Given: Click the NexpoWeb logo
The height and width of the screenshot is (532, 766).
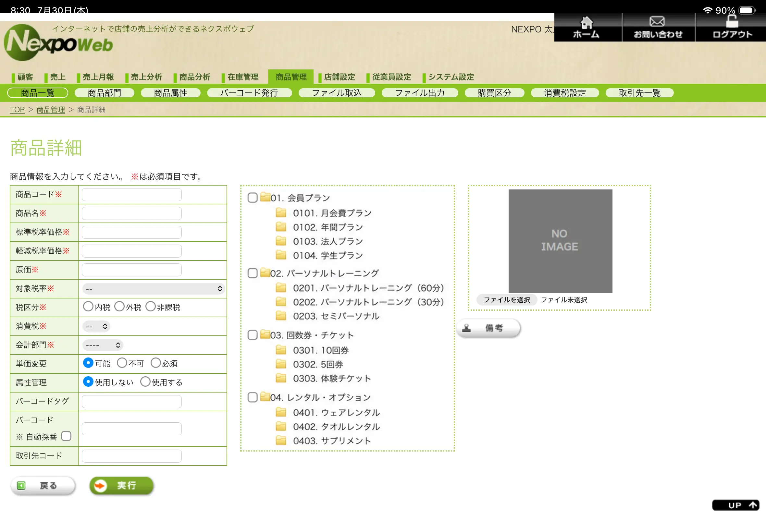Looking at the screenshot, I should coord(58,43).
